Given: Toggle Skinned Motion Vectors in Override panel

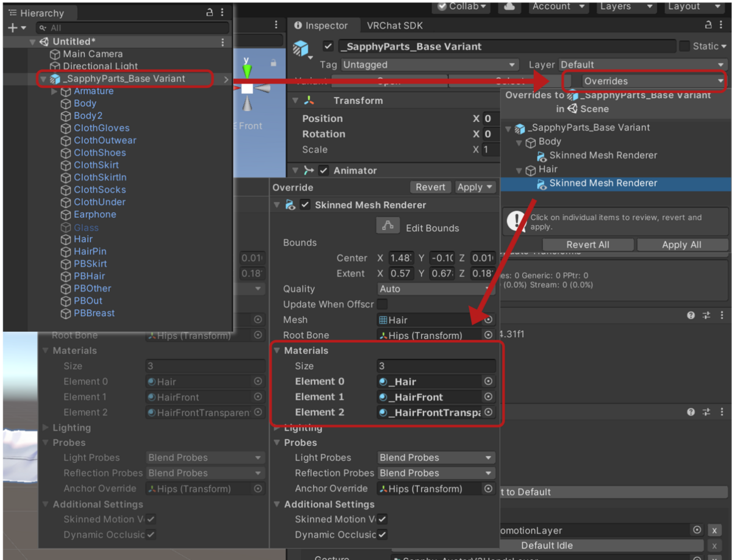Looking at the screenshot, I should point(382,519).
